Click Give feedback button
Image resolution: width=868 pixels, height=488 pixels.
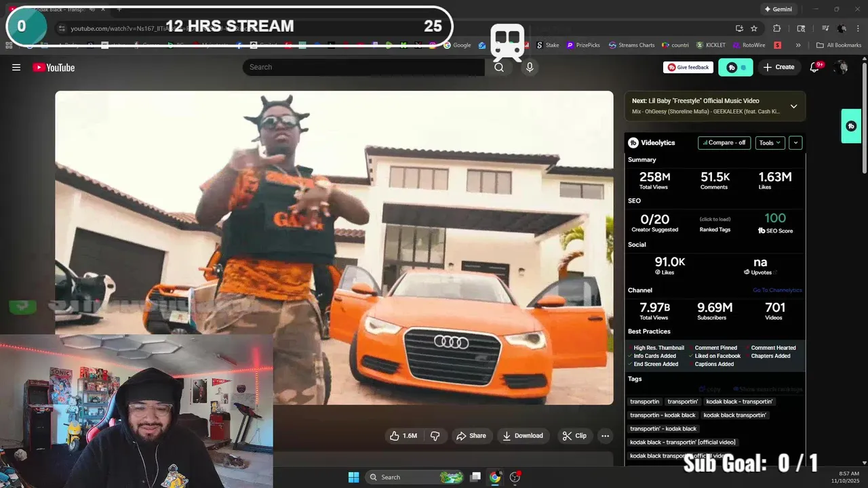(688, 67)
